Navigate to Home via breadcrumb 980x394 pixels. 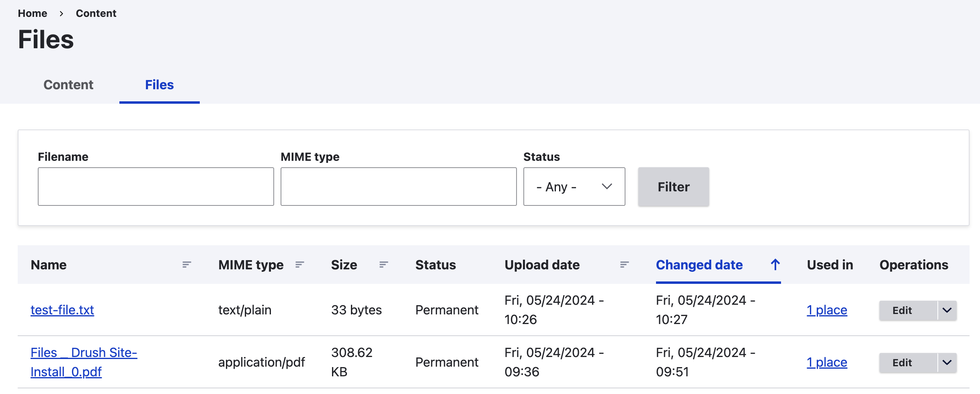pyautogui.click(x=32, y=13)
